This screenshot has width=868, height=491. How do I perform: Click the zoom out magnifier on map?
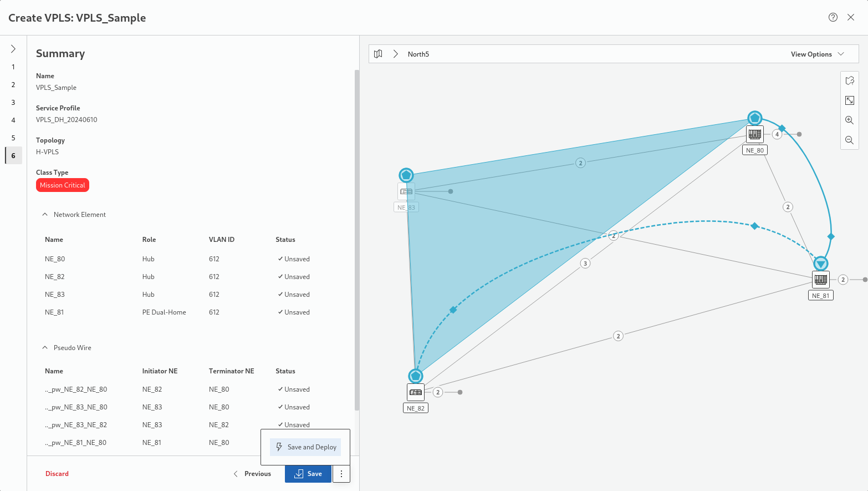coord(849,140)
